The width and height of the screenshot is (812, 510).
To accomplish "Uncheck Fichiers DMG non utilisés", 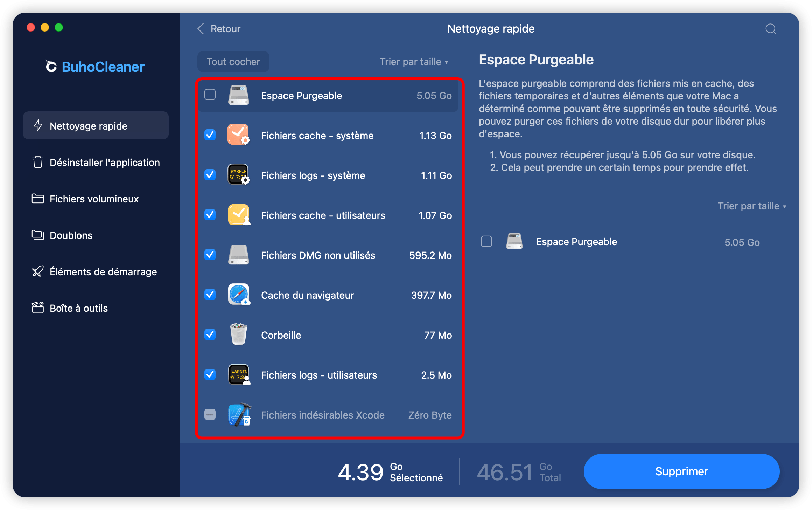I will coord(210,254).
